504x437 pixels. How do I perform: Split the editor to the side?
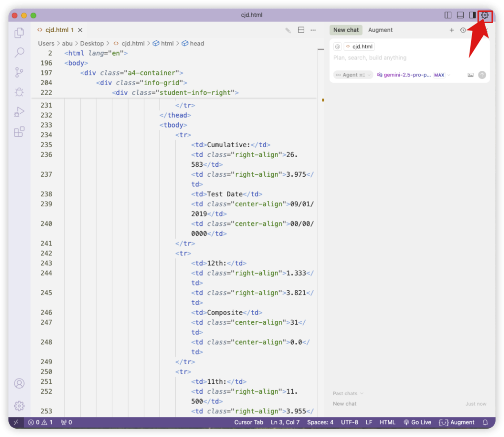[x=301, y=30]
